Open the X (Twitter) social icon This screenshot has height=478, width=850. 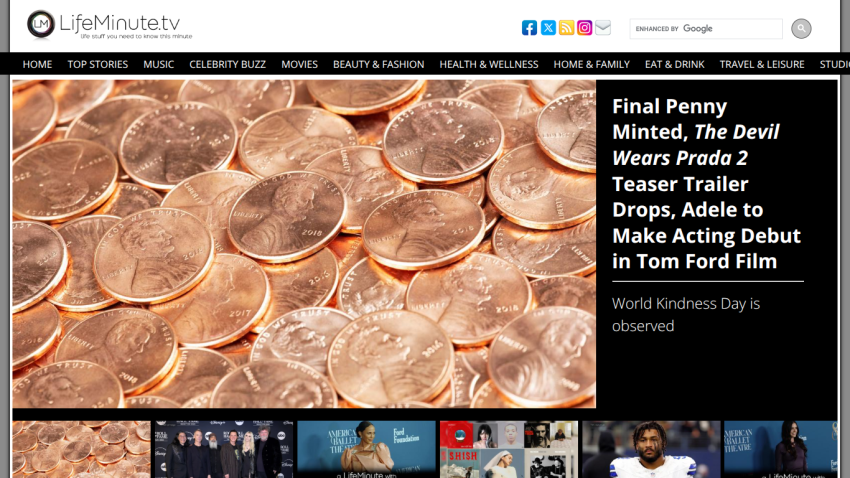pyautogui.click(x=548, y=28)
